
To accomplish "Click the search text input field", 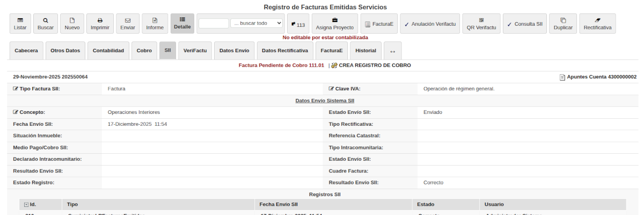I will click(214, 24).
